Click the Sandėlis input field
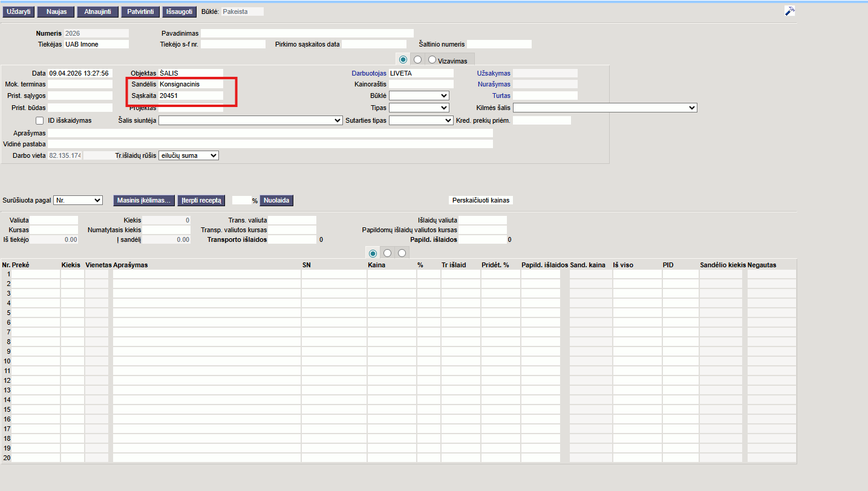 pos(191,84)
